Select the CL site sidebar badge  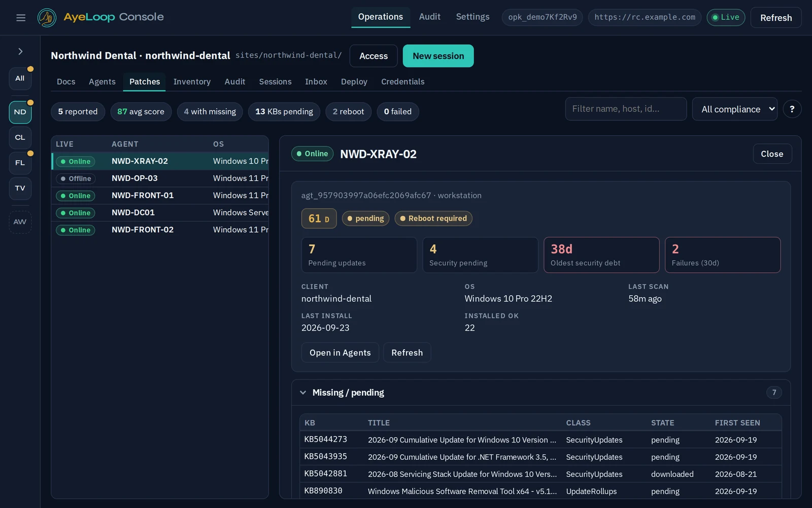tap(20, 138)
